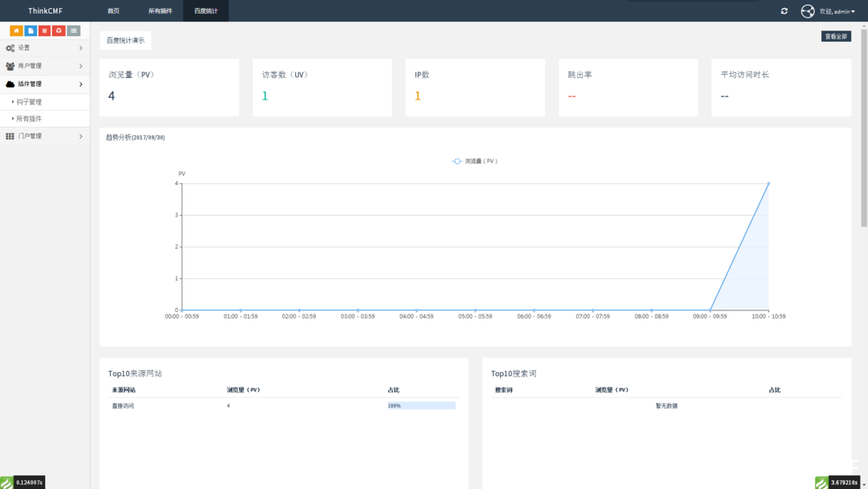Click the gears icon beside 设置
Image resolution: width=868 pixels, height=489 pixels.
(x=10, y=48)
